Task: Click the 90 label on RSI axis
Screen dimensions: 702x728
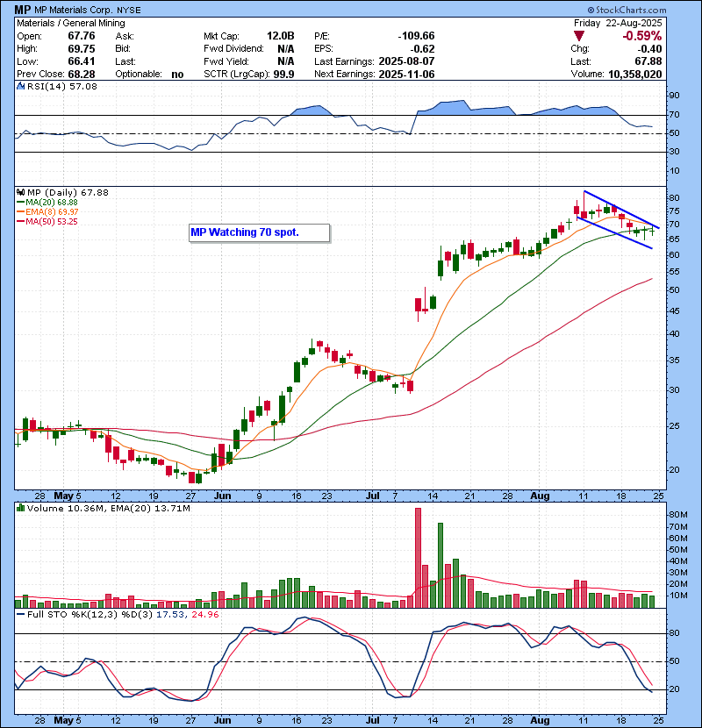Action: 674,96
